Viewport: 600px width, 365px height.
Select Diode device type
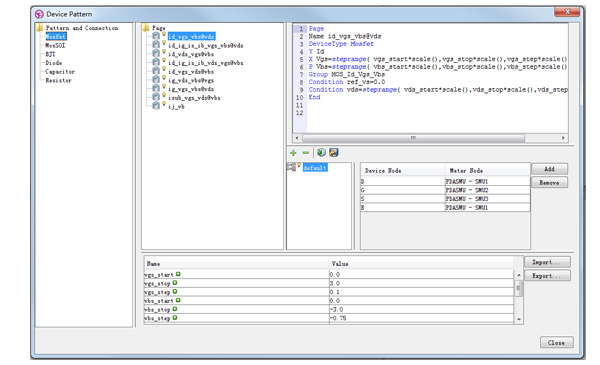coord(54,63)
